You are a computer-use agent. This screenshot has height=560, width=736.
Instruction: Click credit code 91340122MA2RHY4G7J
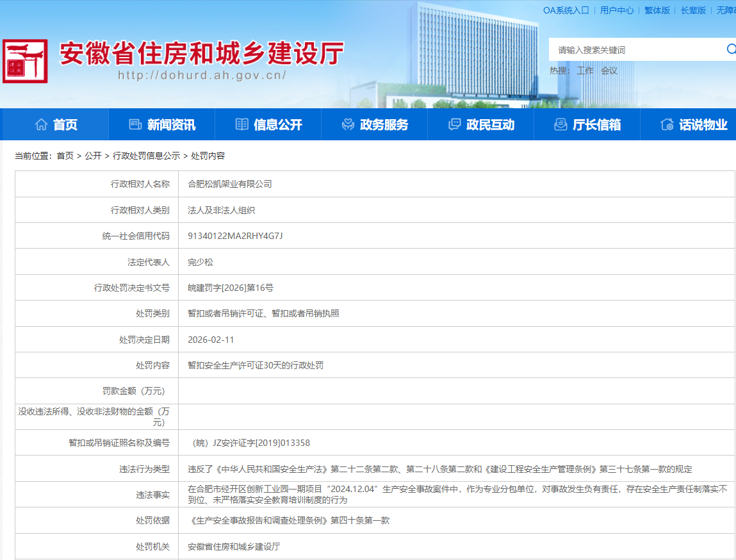[x=235, y=236]
